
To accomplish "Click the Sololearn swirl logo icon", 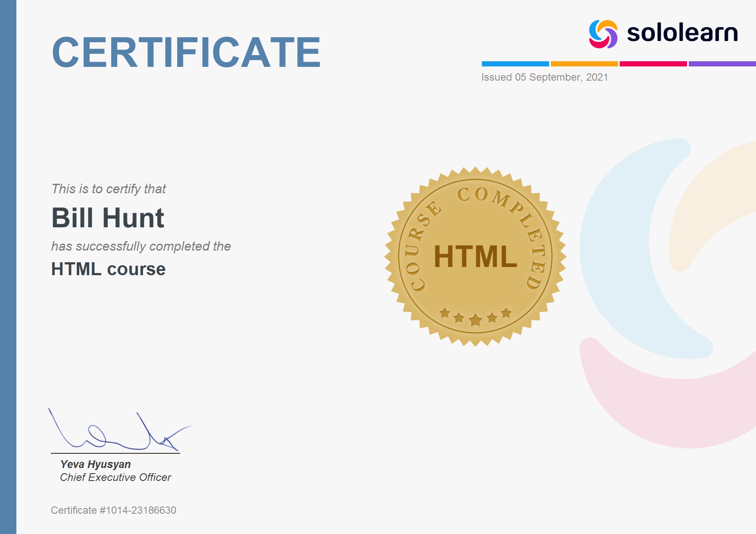I will coord(603,34).
